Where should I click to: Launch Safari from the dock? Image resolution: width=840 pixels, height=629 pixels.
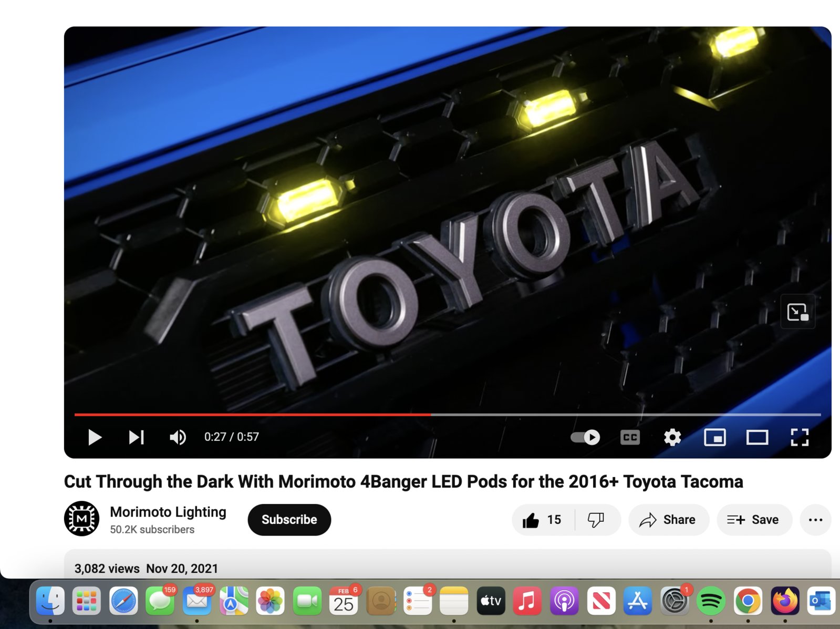pyautogui.click(x=123, y=601)
